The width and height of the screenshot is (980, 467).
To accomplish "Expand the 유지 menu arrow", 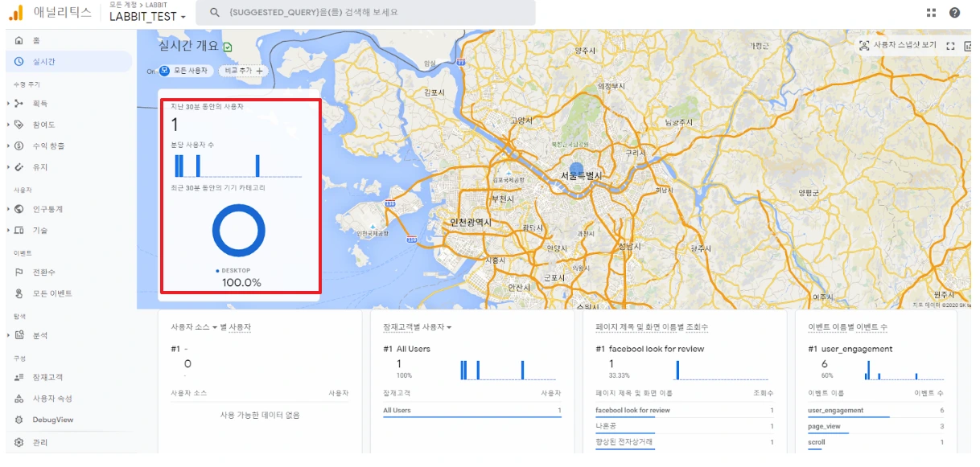I will click(7, 167).
